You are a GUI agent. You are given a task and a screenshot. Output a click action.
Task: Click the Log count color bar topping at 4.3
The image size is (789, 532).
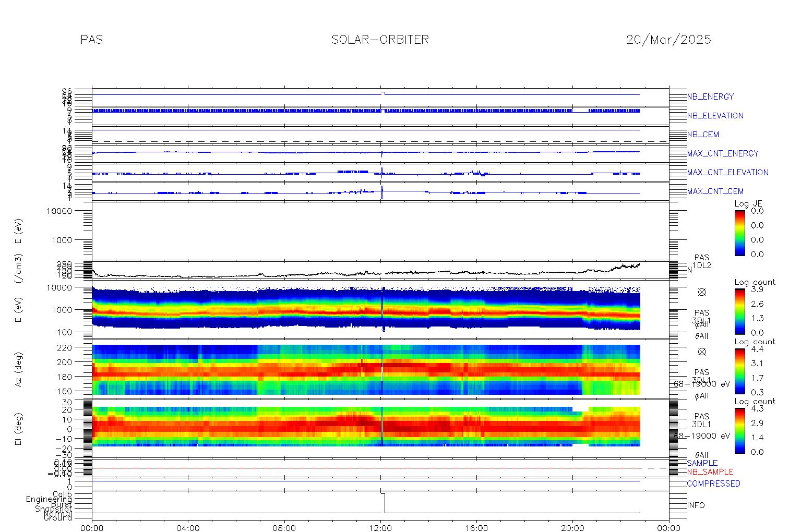pyautogui.click(x=739, y=430)
